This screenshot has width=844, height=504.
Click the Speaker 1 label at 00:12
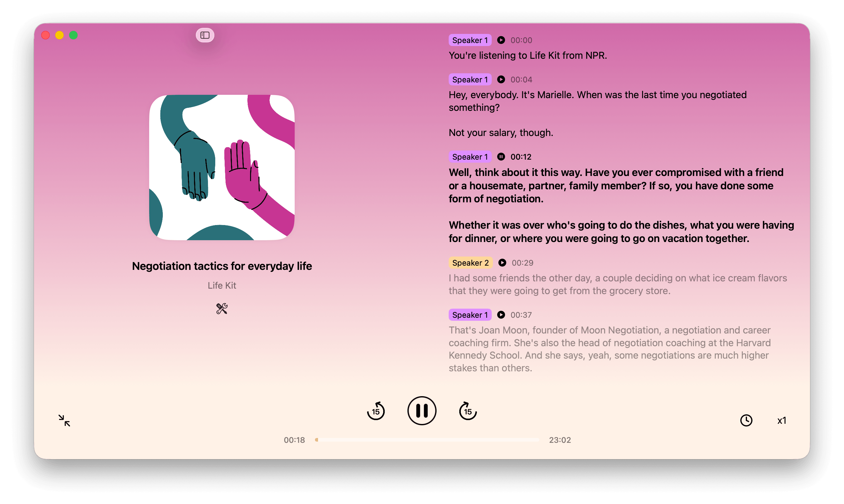coord(470,157)
